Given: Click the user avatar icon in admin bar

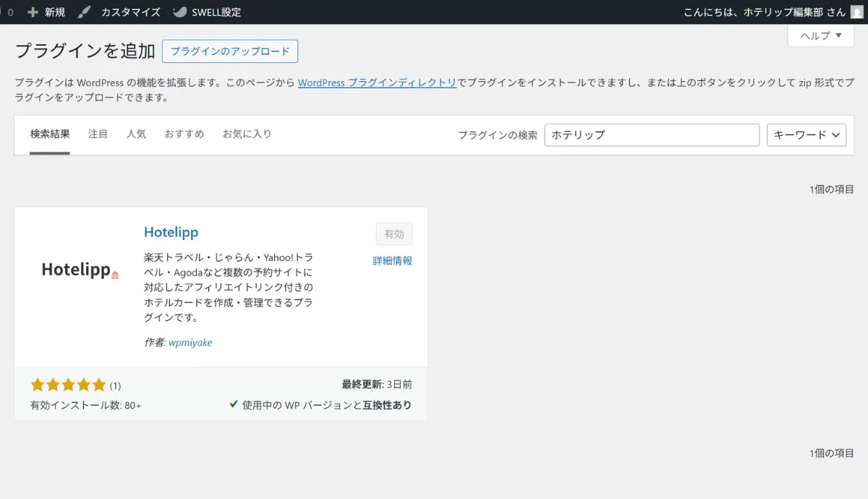Looking at the screenshot, I should [856, 12].
